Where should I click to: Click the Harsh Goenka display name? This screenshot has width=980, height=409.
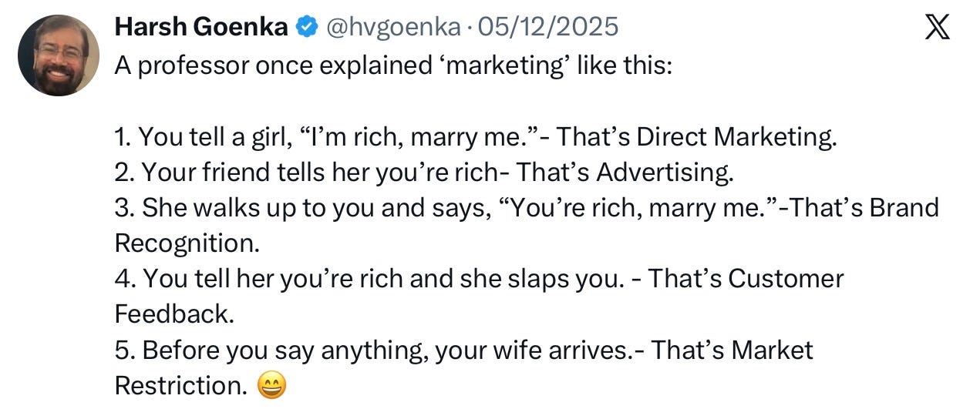pyautogui.click(x=200, y=27)
